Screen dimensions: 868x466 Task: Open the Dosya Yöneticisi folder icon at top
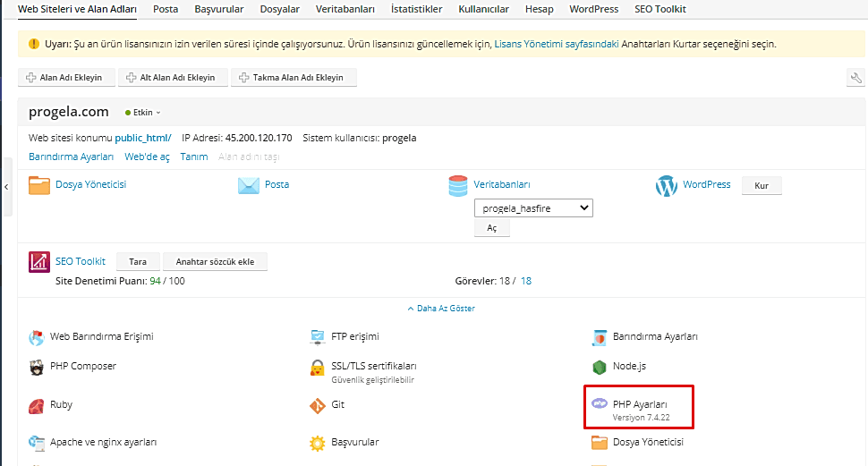pyautogui.click(x=39, y=185)
